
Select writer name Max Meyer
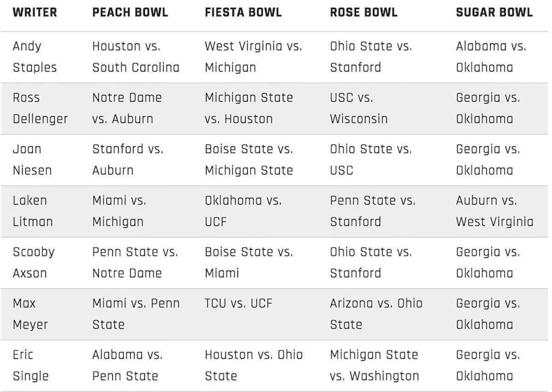[x=29, y=314]
